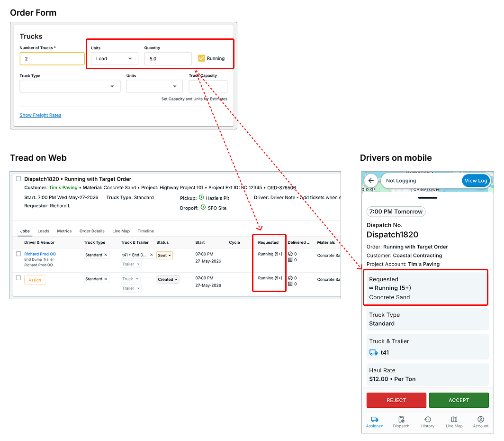Switch to the Timeline tab

pyautogui.click(x=146, y=231)
